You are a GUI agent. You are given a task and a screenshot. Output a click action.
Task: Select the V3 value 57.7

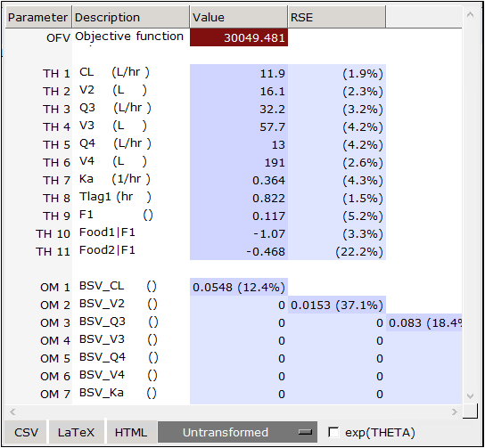point(239,126)
